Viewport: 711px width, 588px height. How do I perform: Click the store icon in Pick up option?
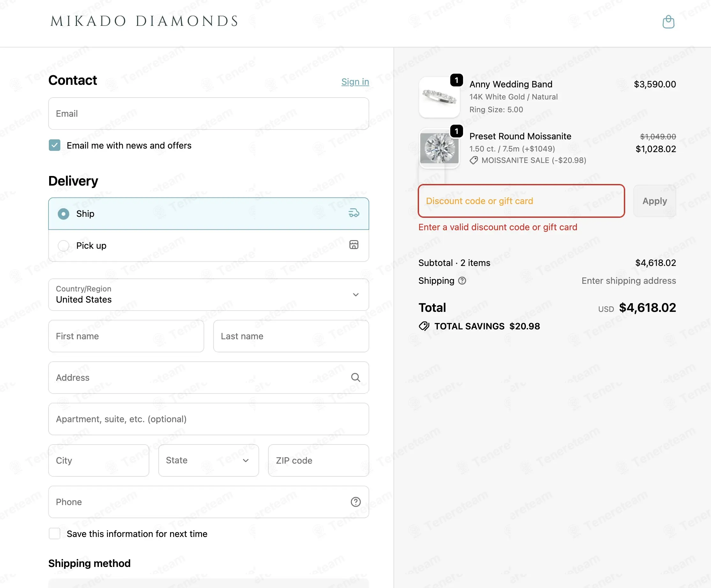click(x=354, y=245)
